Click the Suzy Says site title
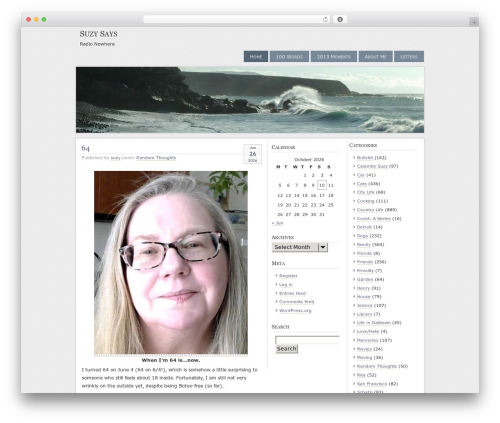The height and width of the screenshot is (423, 500). pos(98,34)
